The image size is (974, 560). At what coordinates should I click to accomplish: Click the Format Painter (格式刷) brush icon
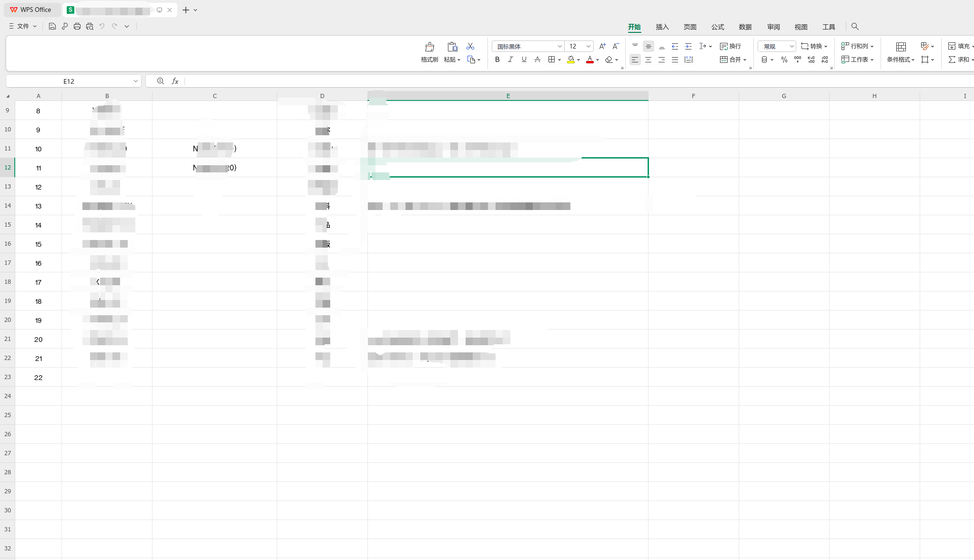(x=429, y=47)
